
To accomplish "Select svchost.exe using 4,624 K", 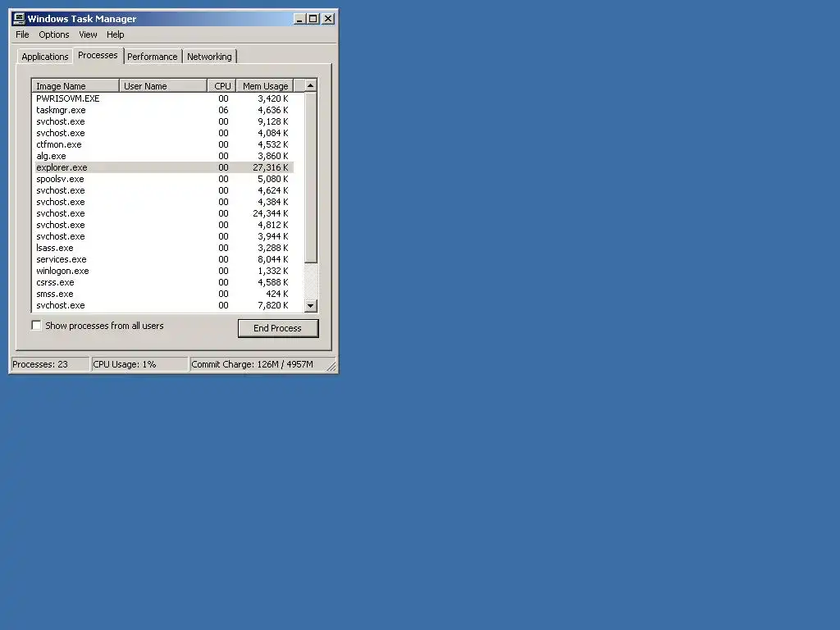I will pyautogui.click(x=164, y=190).
